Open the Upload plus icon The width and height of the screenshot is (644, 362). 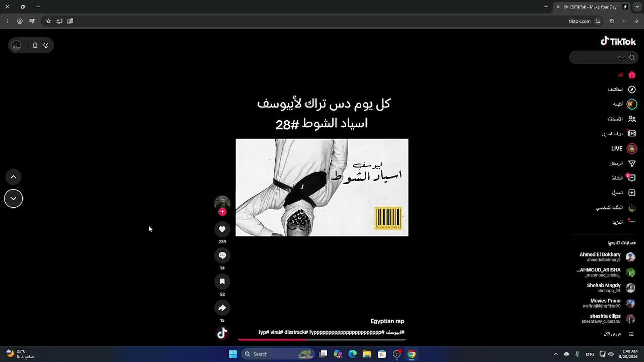632,193
